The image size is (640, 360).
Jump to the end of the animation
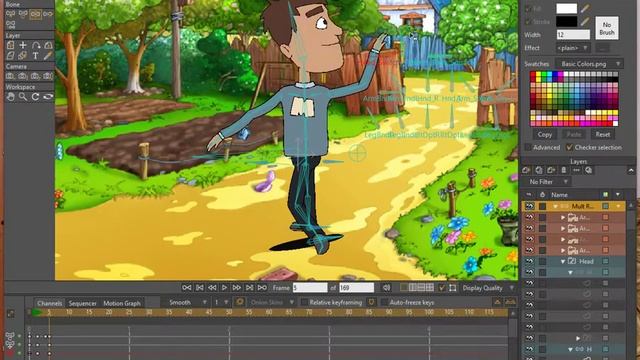pos(262,288)
